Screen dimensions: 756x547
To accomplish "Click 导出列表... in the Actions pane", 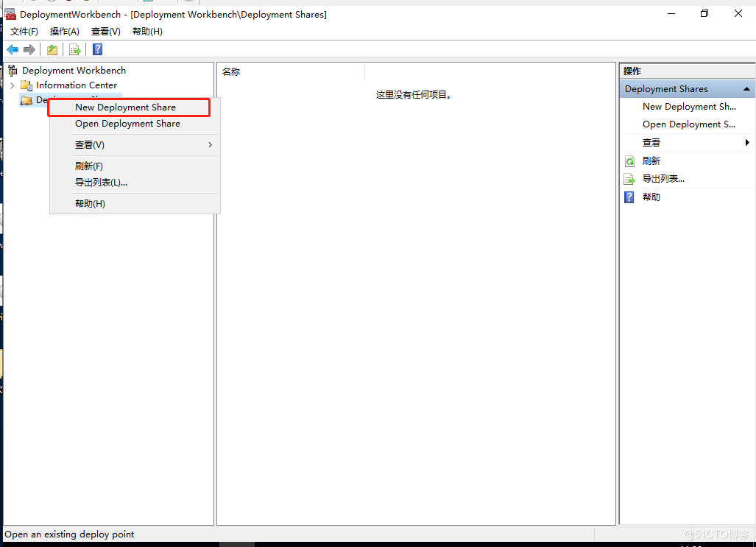I will pyautogui.click(x=663, y=179).
